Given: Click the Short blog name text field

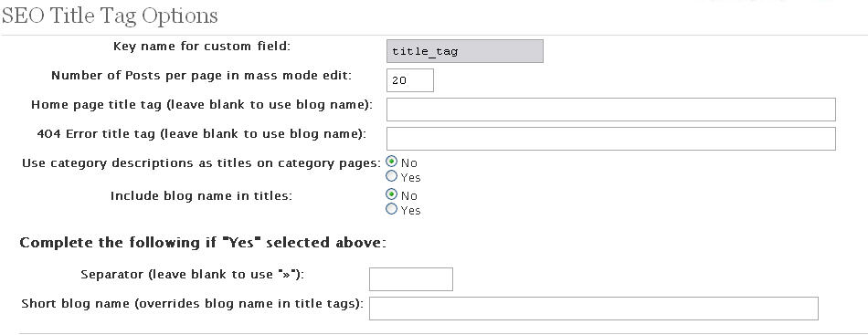Looking at the screenshot, I should click(593, 309).
